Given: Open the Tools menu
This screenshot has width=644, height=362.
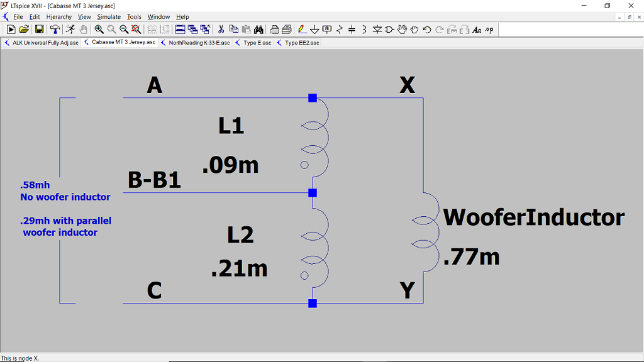Looking at the screenshot, I should coord(134,17).
